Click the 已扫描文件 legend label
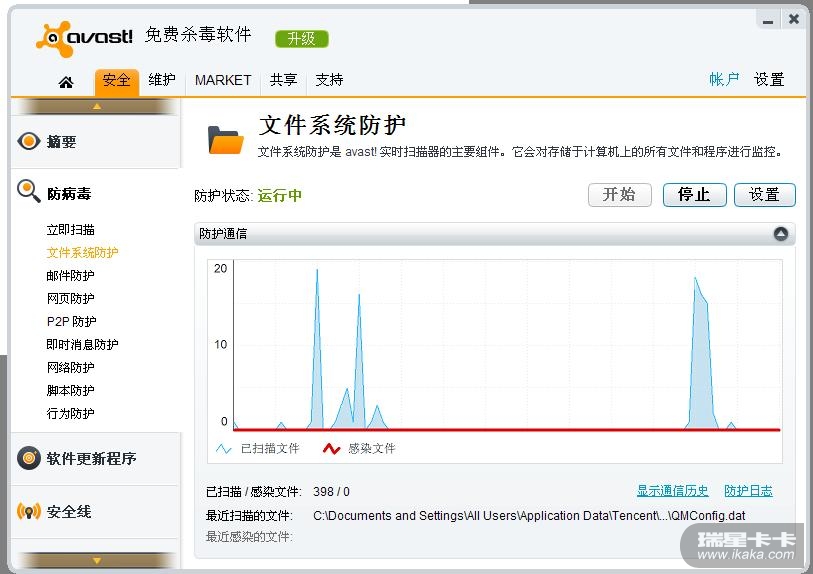 pyautogui.click(x=270, y=449)
